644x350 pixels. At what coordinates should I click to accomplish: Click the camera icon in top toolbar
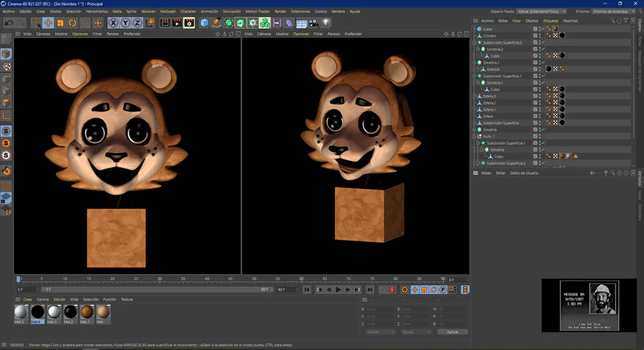(314, 23)
